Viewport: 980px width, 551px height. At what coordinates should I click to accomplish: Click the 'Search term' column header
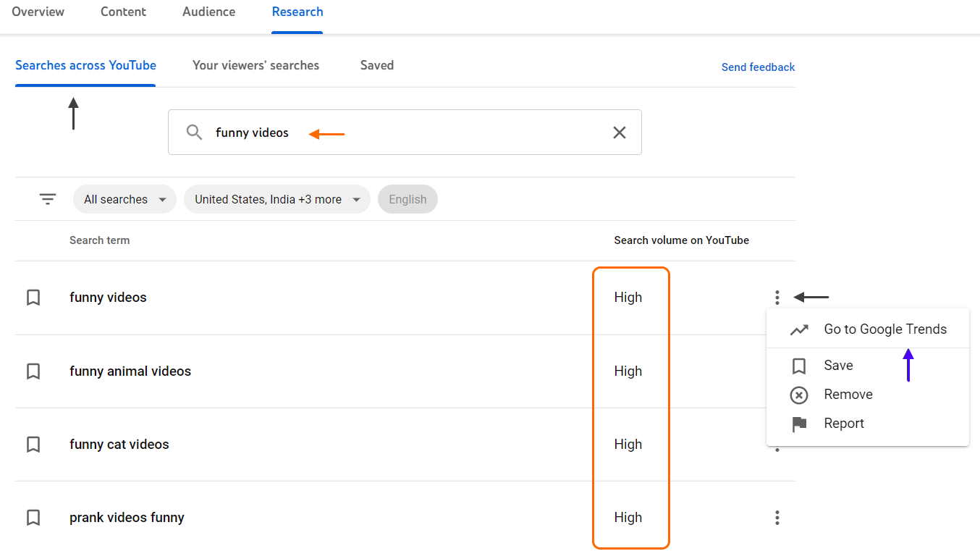pos(99,240)
